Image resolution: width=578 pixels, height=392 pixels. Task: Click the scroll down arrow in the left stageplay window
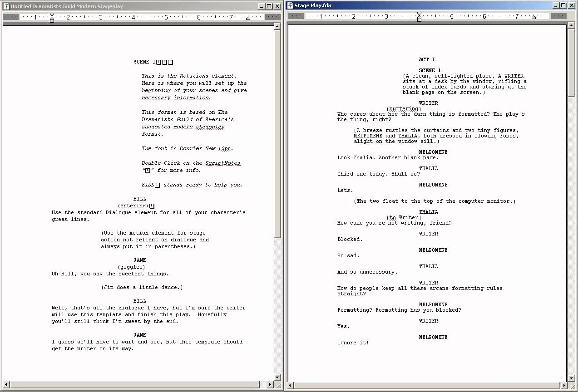pyautogui.click(x=277, y=377)
